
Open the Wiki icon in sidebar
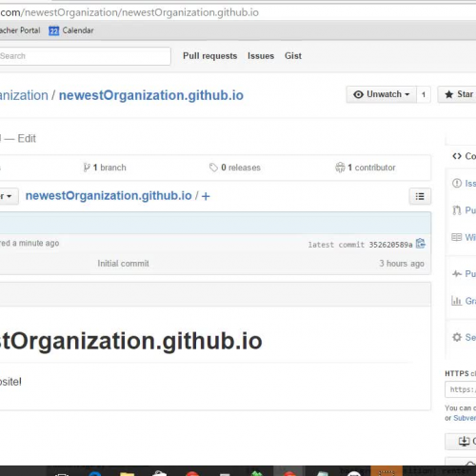457,237
